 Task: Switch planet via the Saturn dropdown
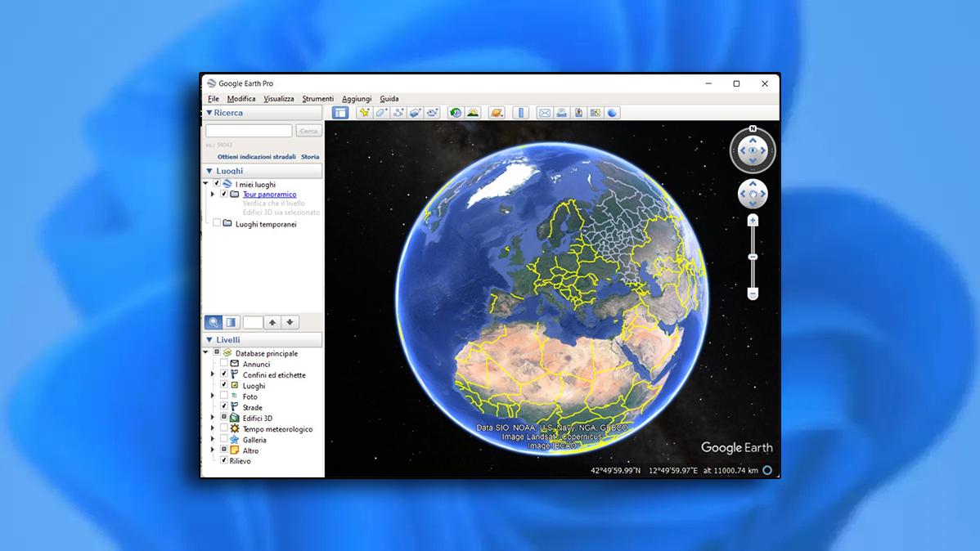497,113
